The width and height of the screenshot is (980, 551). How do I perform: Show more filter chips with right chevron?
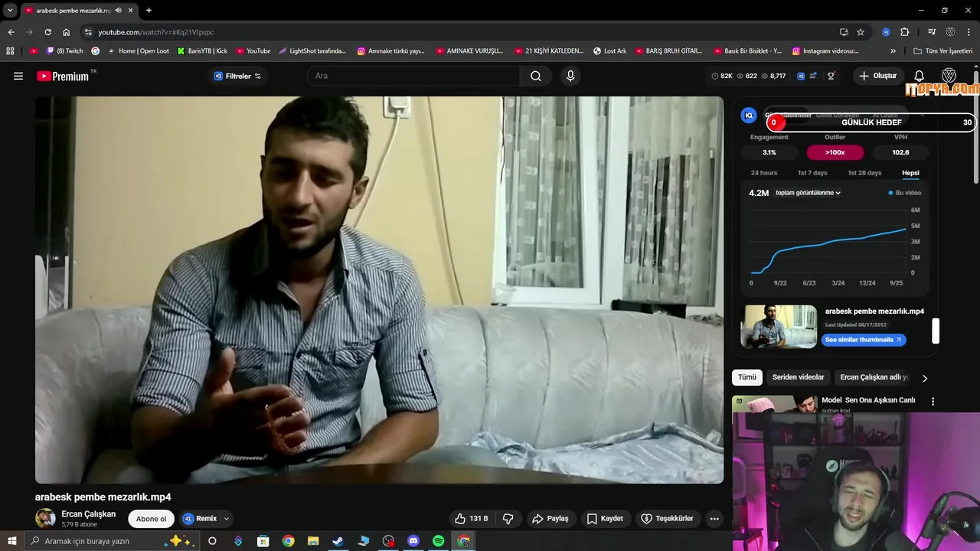pyautogui.click(x=924, y=378)
